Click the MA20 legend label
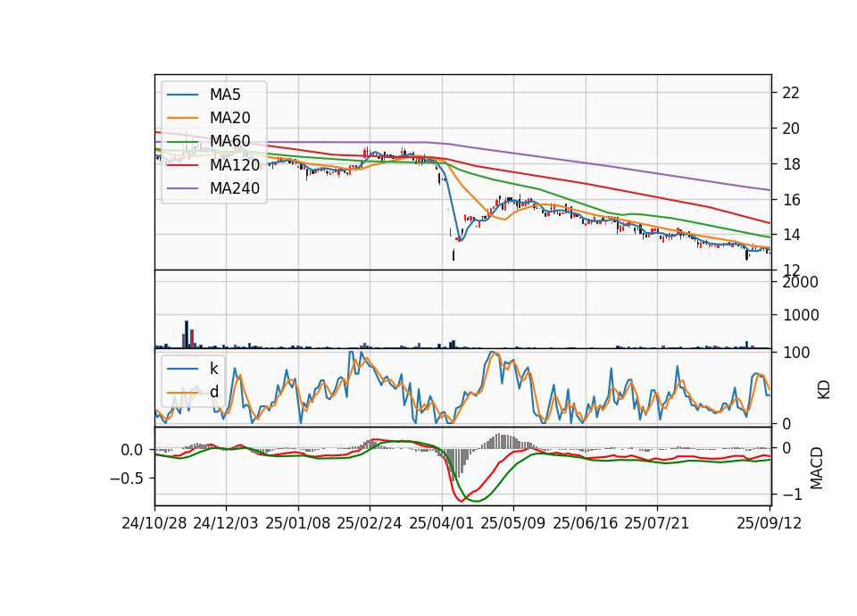The width and height of the screenshot is (857, 616). click(x=229, y=118)
